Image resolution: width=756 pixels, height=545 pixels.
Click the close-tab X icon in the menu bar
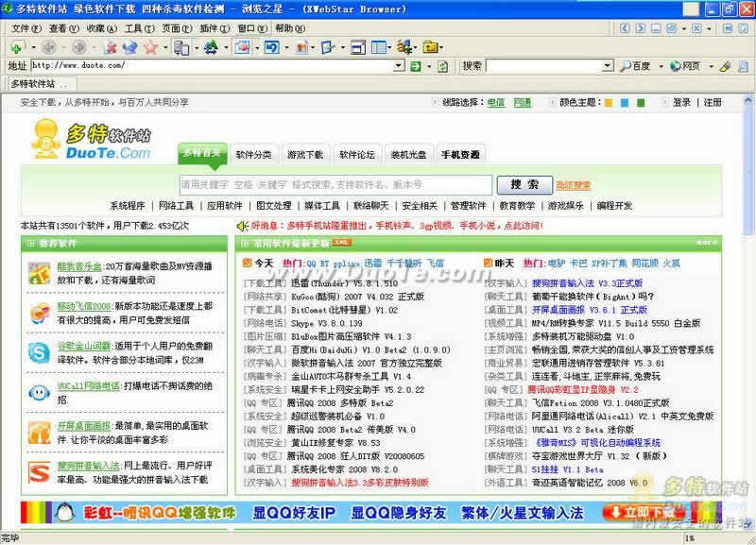(x=696, y=28)
